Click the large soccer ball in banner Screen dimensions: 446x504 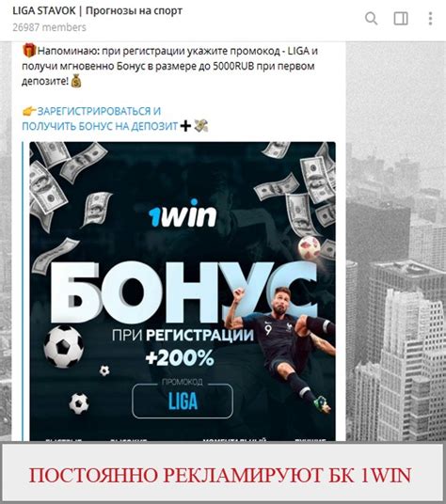tap(63, 346)
